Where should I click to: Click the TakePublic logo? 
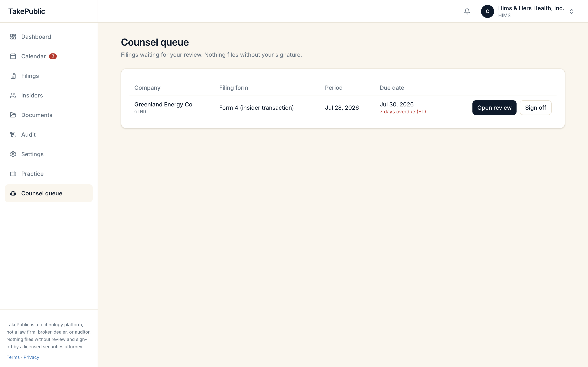pos(27,11)
